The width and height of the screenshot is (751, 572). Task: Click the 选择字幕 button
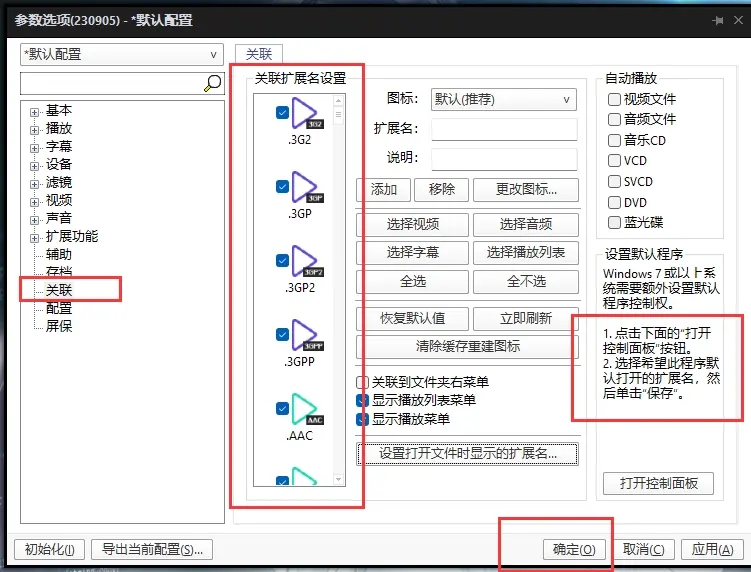412,253
